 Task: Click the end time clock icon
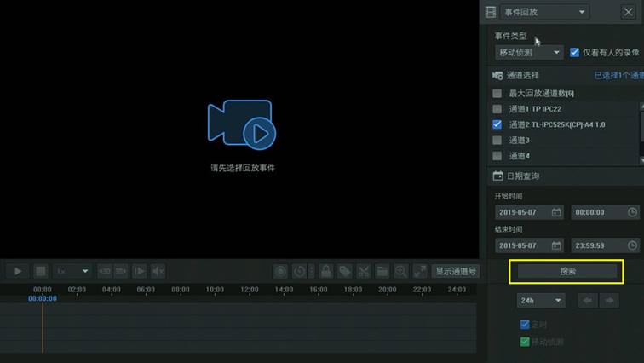point(632,245)
